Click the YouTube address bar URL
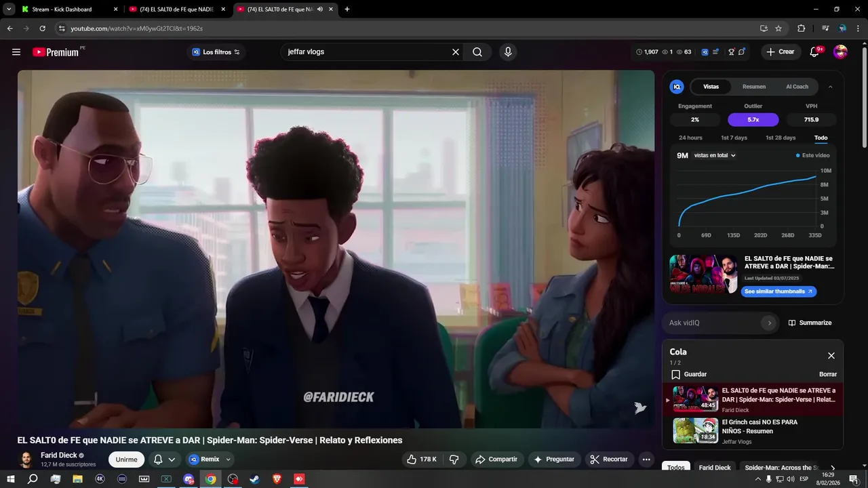Image resolution: width=868 pixels, height=488 pixels. tap(136, 28)
